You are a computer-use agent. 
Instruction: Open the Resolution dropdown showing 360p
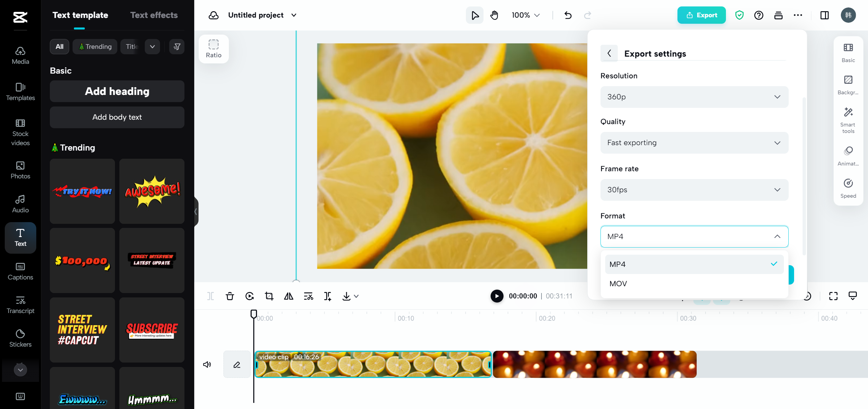coord(694,97)
